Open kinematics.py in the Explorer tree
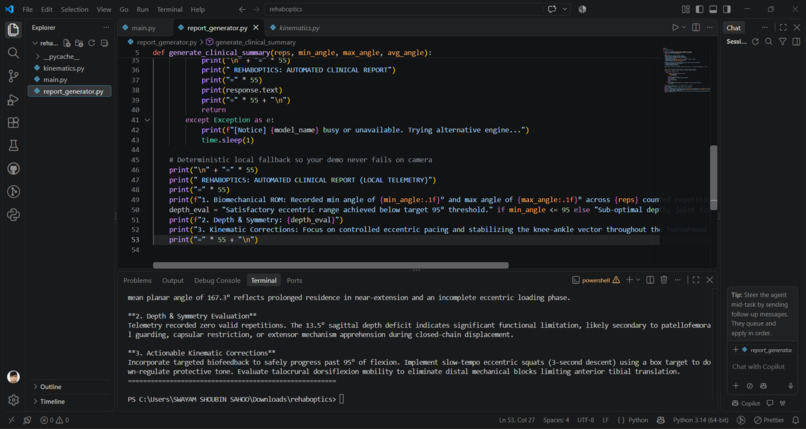Screen dimensions: 806x429 (x=63, y=68)
